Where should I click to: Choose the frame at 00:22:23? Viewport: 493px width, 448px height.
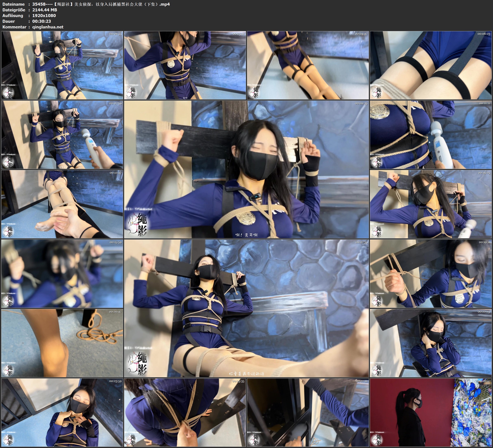coord(431,343)
